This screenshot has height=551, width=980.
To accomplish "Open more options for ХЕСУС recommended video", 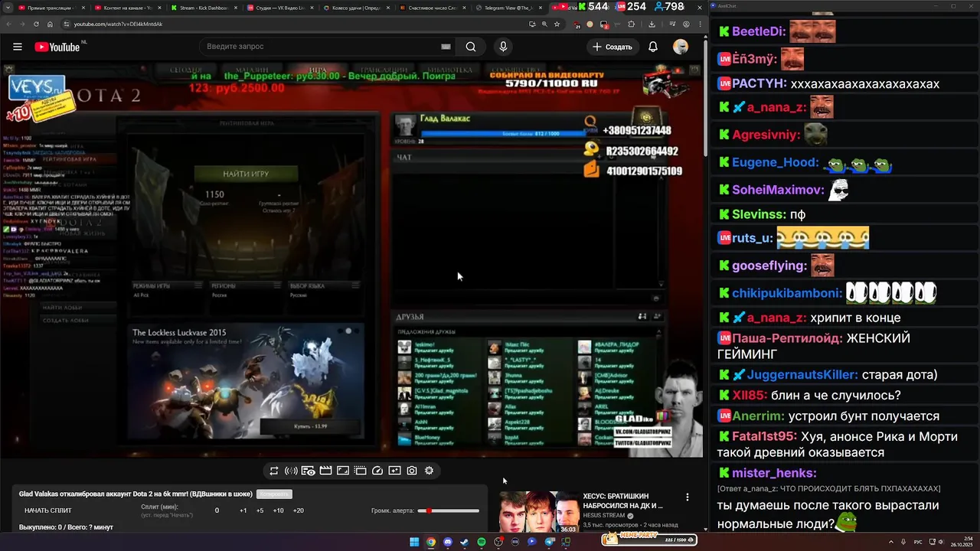I will click(x=687, y=497).
